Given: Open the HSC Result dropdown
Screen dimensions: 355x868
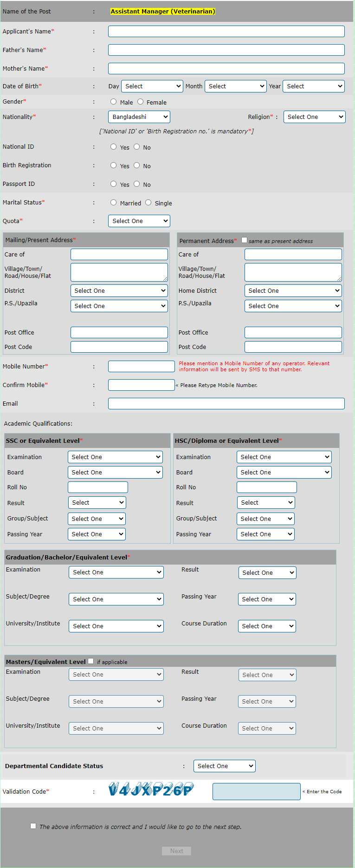Looking at the screenshot, I should pyautogui.click(x=266, y=503).
